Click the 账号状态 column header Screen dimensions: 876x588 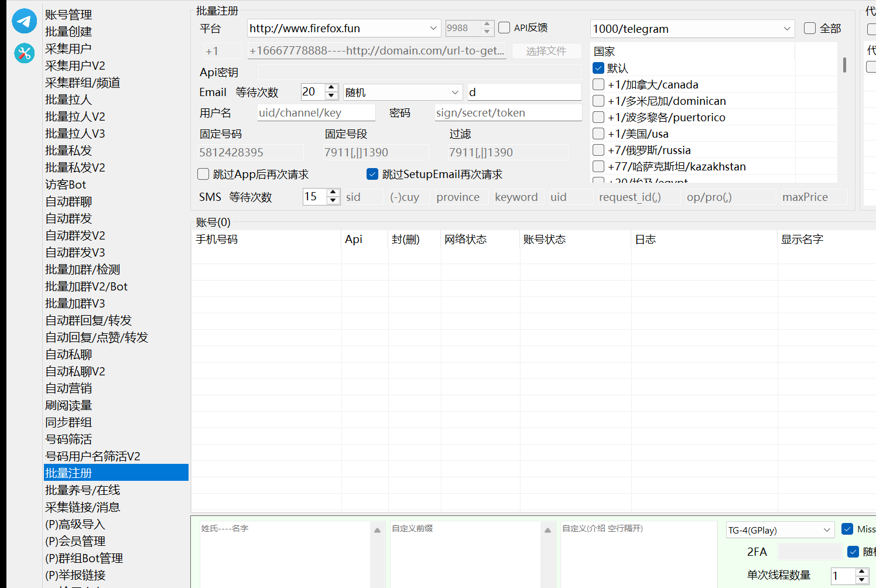[x=576, y=239]
